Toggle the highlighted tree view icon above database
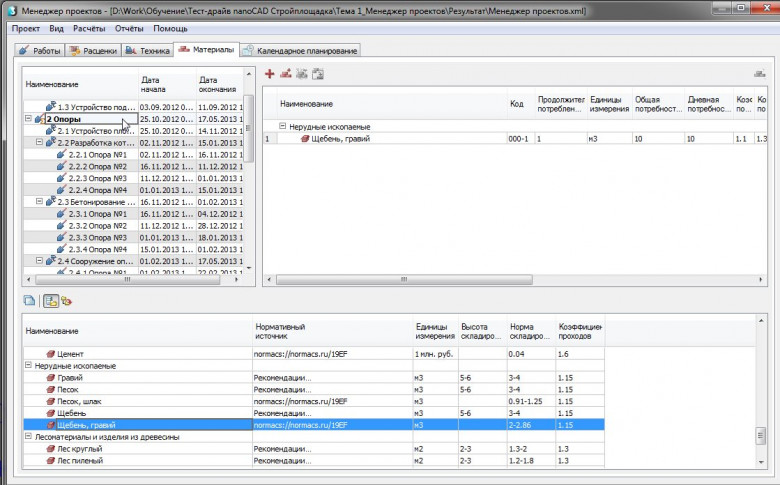 pos(51,301)
